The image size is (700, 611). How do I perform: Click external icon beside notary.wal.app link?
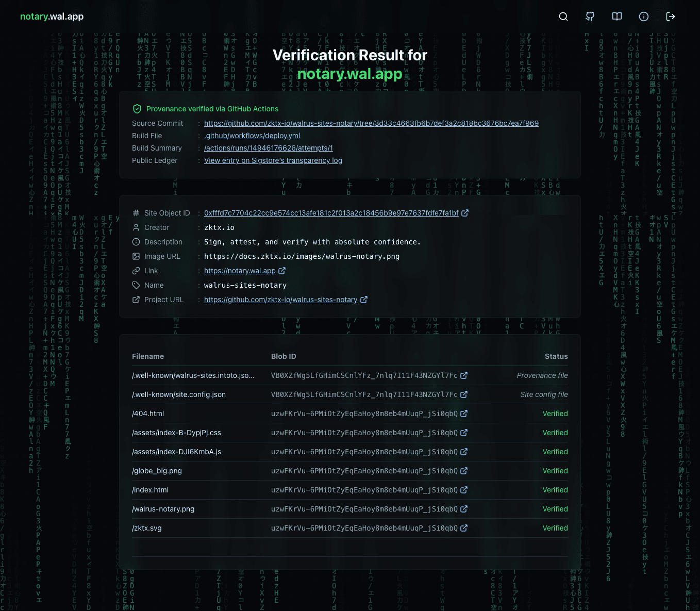[282, 271]
